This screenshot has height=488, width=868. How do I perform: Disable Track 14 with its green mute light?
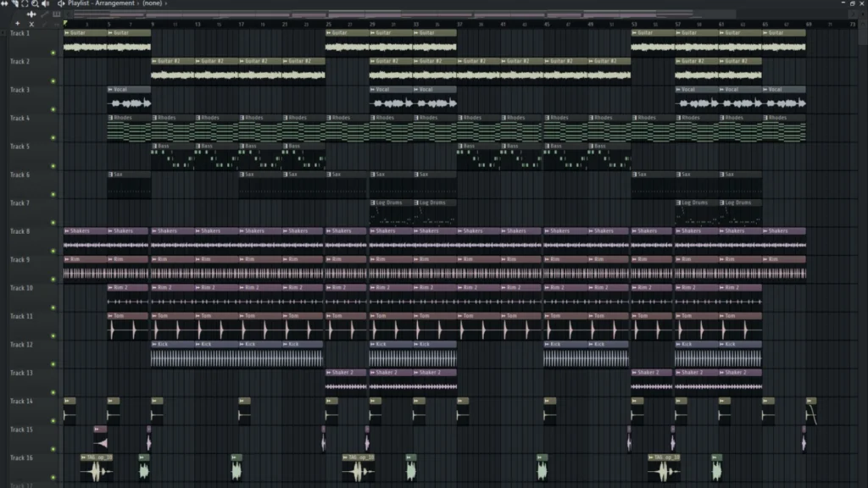[x=53, y=420]
